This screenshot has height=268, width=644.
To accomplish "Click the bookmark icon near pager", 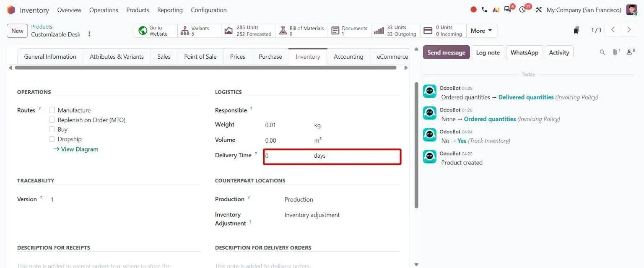I will [x=576, y=30].
